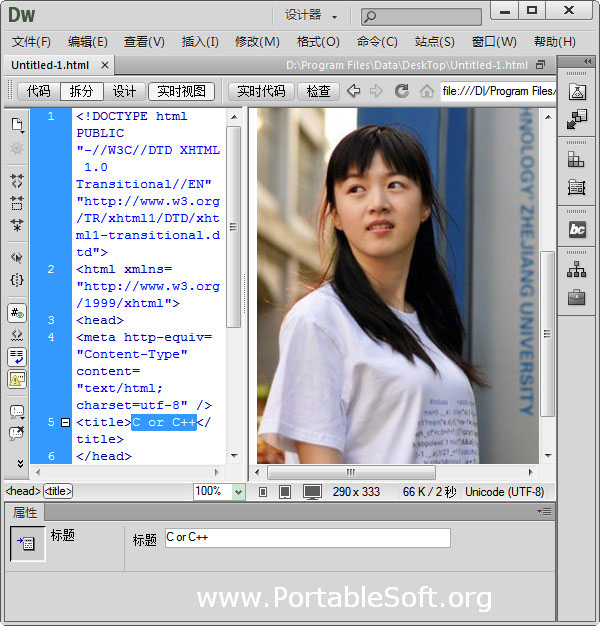The image size is (600, 626).
Task: Click the live view horizontal scrollbar thumb
Action: pyautogui.click(x=351, y=472)
